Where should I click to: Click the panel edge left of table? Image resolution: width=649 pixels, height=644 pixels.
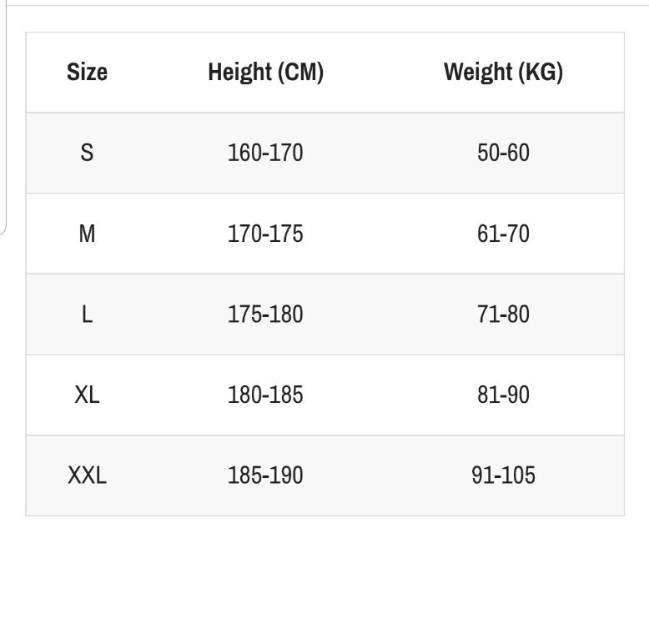coord(3,118)
